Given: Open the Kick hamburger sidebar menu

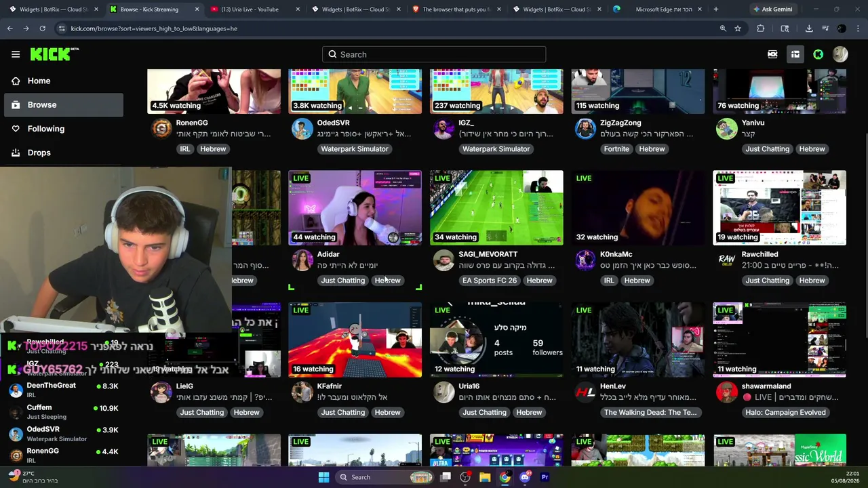Looking at the screenshot, I should pos(16,54).
